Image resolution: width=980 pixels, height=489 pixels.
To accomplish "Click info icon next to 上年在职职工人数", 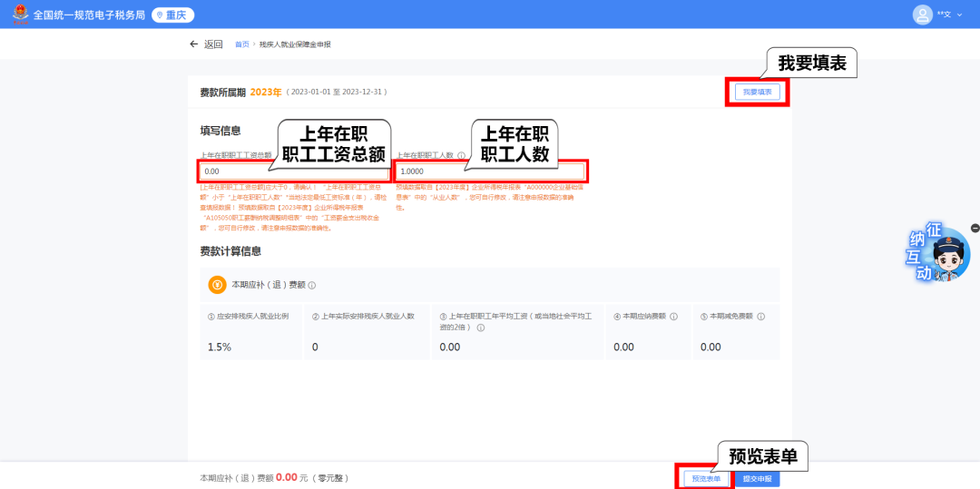I will pyautogui.click(x=462, y=155).
